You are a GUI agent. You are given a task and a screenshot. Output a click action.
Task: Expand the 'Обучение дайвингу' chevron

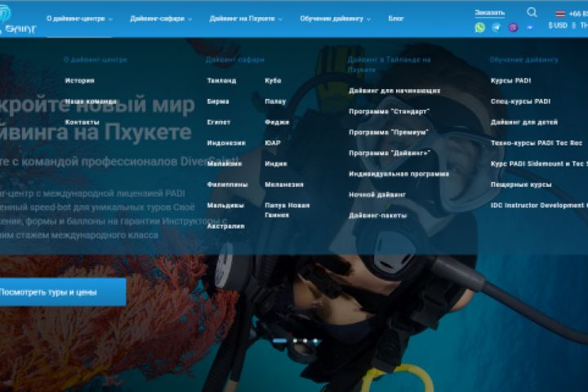pos(368,19)
